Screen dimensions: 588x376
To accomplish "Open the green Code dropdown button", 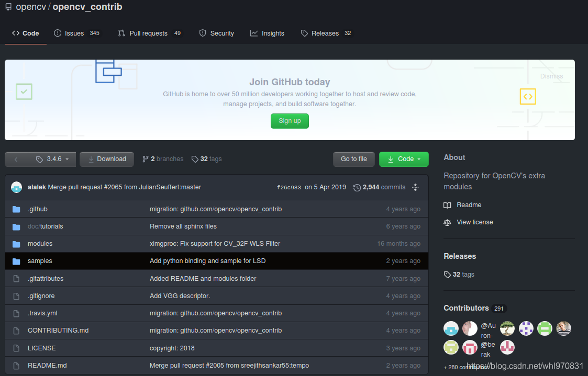I will point(404,159).
